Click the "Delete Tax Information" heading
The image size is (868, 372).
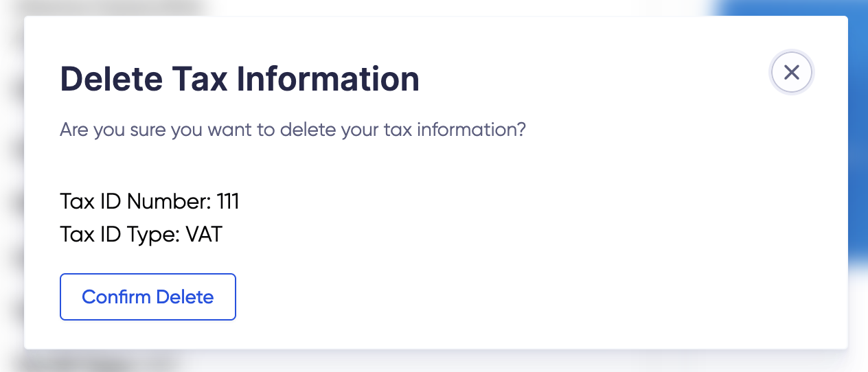point(240,79)
